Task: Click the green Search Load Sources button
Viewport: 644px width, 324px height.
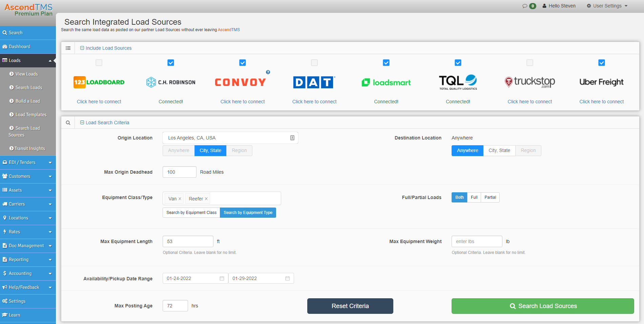Action: pos(543,306)
